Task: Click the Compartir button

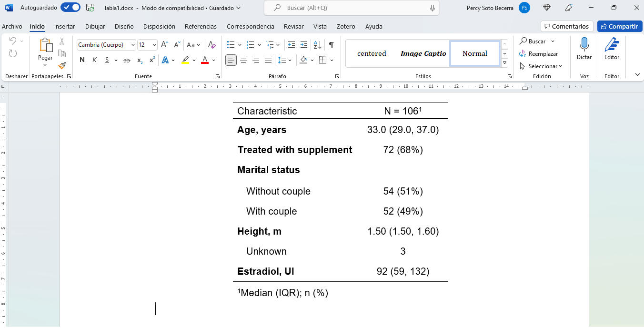Action: pyautogui.click(x=619, y=26)
